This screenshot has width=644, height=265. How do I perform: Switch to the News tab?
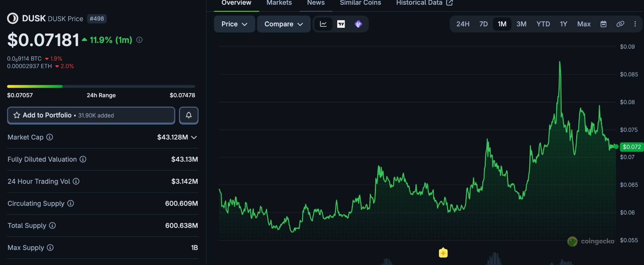(x=316, y=3)
